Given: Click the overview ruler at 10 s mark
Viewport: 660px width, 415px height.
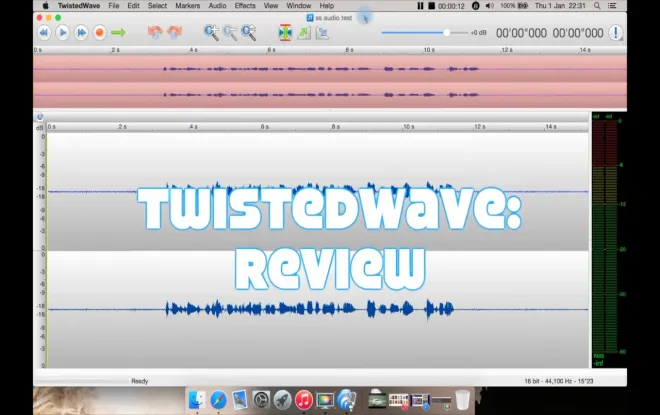Looking at the screenshot, I should click(x=429, y=50).
